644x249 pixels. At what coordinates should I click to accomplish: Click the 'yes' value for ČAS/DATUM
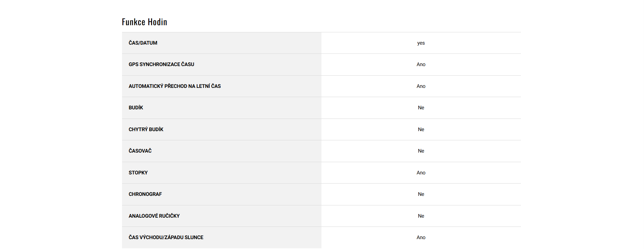click(421, 43)
